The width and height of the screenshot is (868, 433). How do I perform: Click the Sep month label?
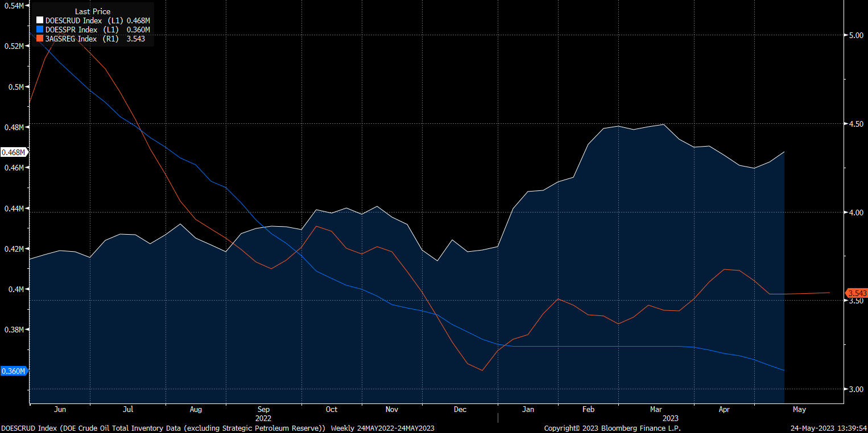263,409
